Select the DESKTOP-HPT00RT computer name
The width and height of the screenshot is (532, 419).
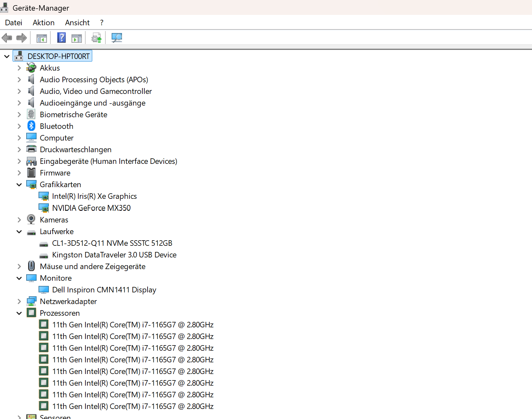(x=59, y=56)
